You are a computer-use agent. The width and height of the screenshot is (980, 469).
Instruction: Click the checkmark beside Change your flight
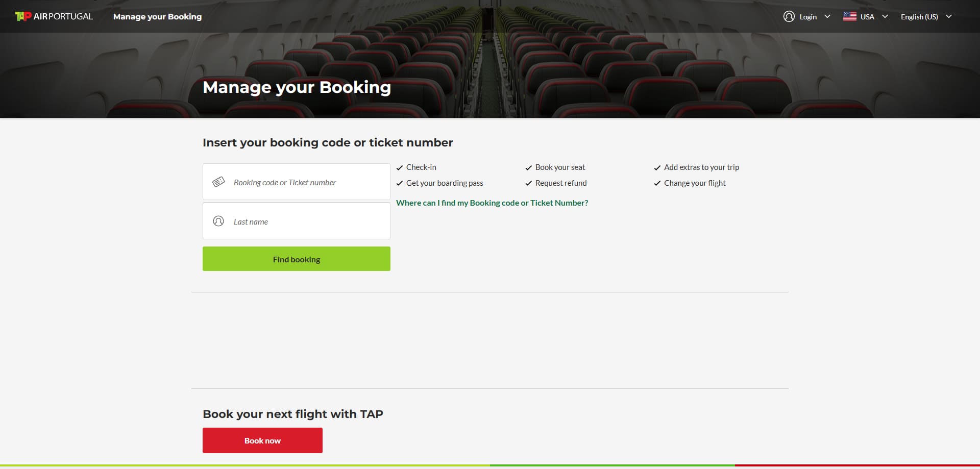(x=657, y=183)
